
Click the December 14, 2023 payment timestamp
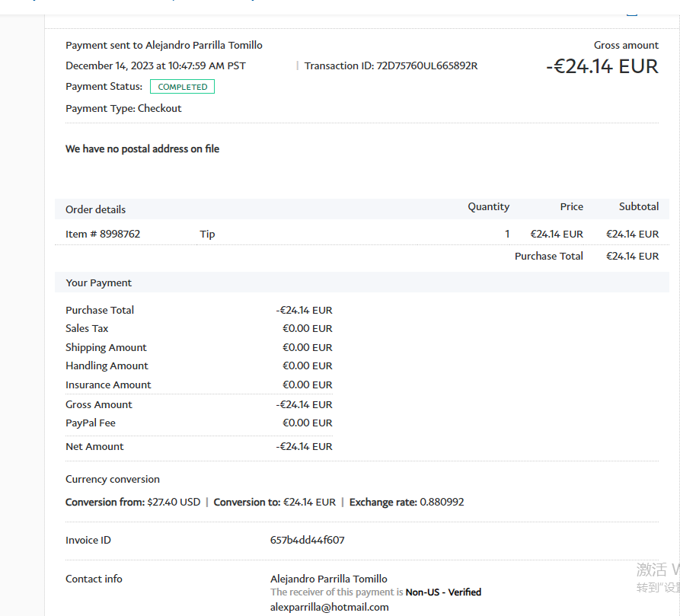(x=155, y=65)
